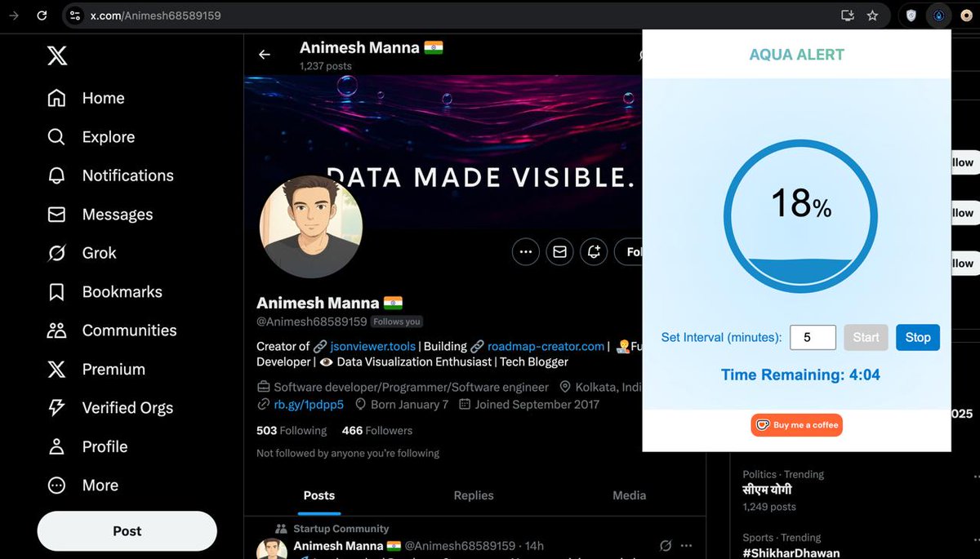Viewport: 980px width, 559px height.
Task: Click the Aqua Alert water-drop extension icon
Action: pyautogui.click(x=938, y=15)
